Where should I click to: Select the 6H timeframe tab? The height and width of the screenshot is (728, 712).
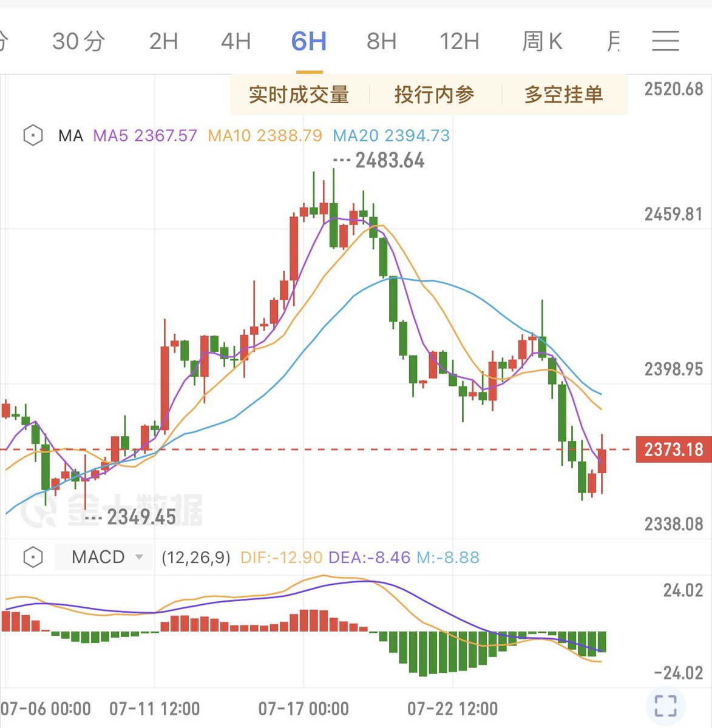(309, 41)
